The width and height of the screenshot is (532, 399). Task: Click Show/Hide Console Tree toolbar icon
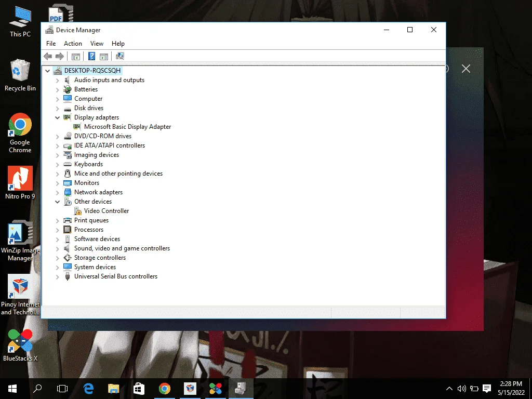(x=76, y=56)
